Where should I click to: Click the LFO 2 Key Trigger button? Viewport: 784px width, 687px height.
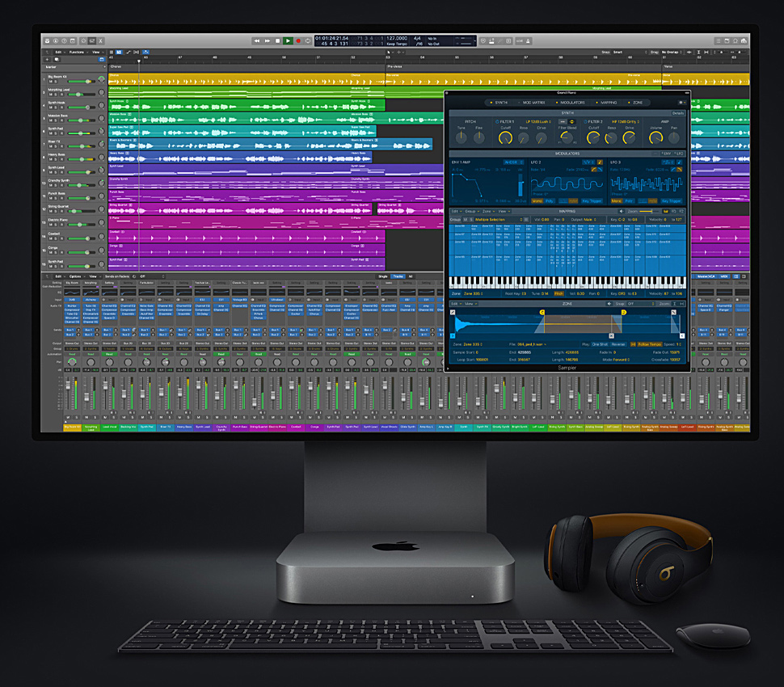tap(592, 201)
